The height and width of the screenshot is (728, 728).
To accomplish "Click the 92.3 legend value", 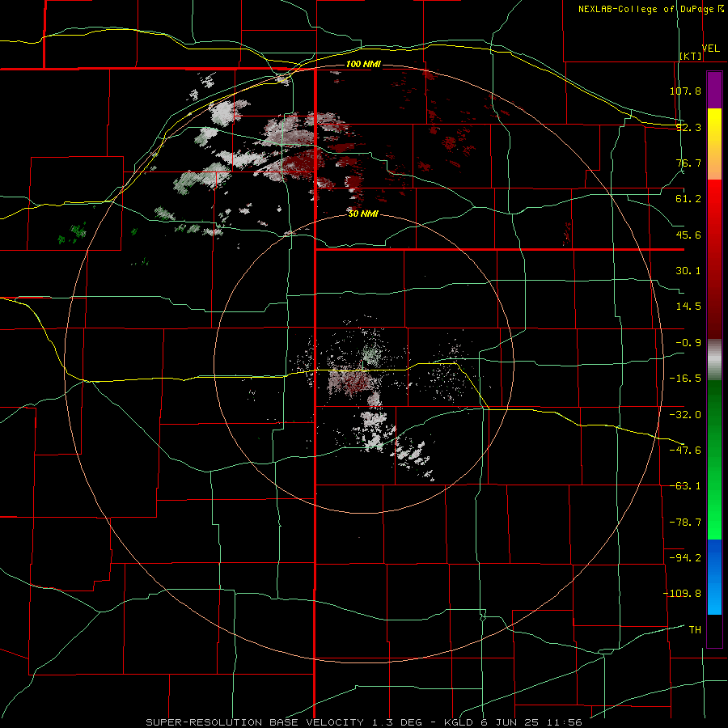I will 688,127.
